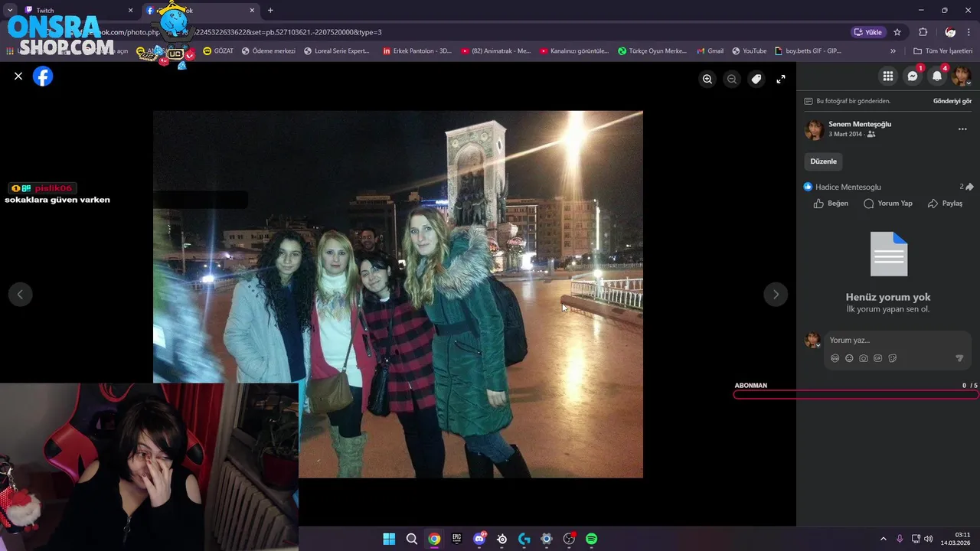Screen dimensions: 980x551
Task: Click the '3 Mart 2014' date
Action: coord(845,134)
